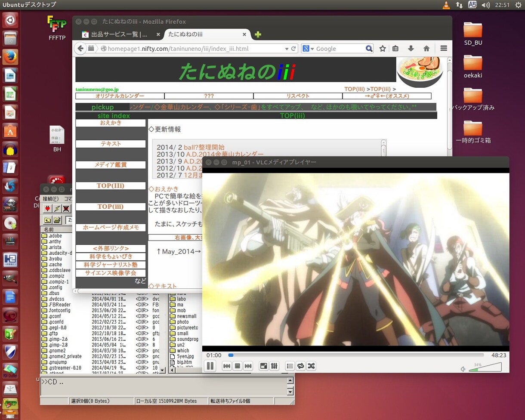The width and height of the screenshot is (525, 420).
Task: Skip to previous track in VLC
Action: click(226, 366)
